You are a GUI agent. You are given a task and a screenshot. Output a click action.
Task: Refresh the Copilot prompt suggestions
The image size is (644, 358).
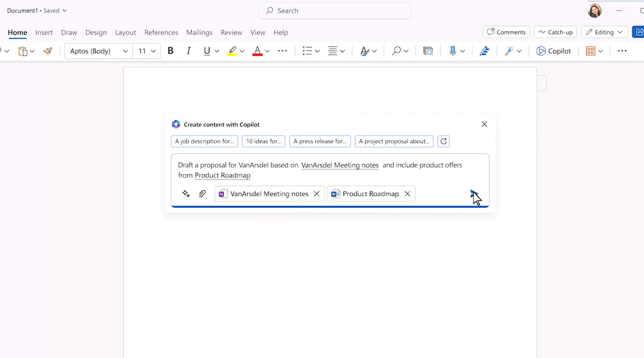pyautogui.click(x=444, y=141)
